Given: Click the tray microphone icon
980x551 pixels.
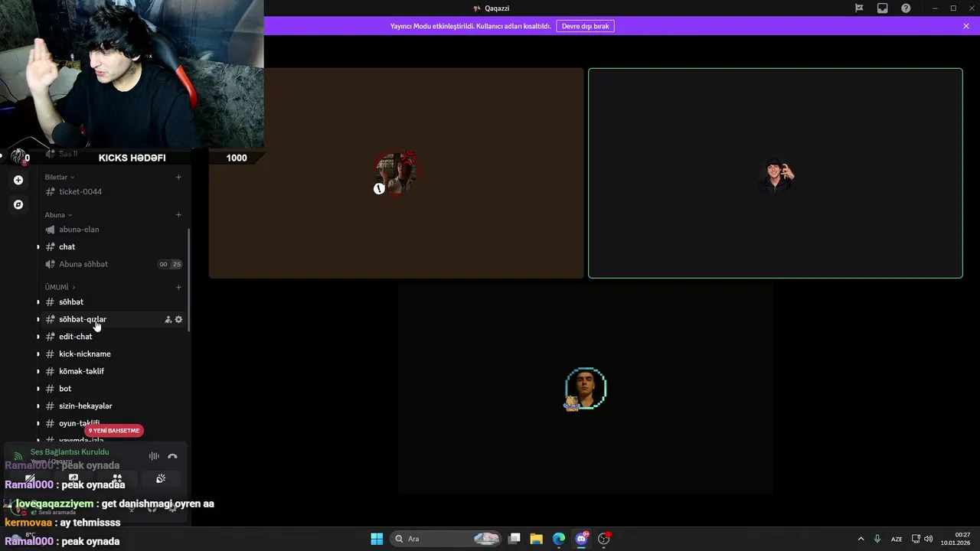Looking at the screenshot, I should (877, 539).
